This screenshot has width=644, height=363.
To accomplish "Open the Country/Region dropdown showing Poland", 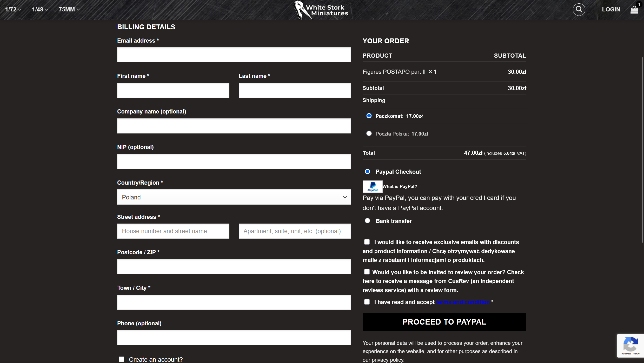I will pos(234,197).
